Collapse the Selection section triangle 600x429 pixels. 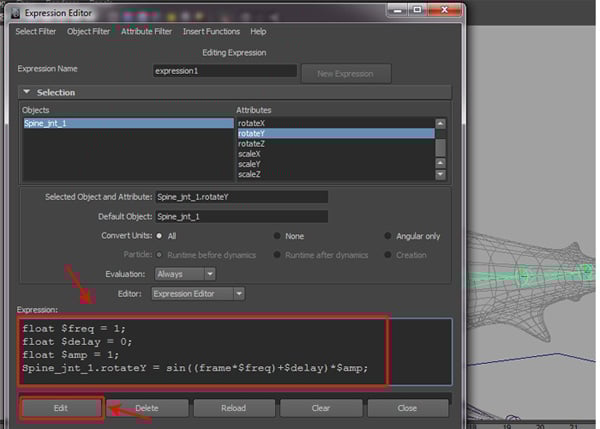(26, 92)
